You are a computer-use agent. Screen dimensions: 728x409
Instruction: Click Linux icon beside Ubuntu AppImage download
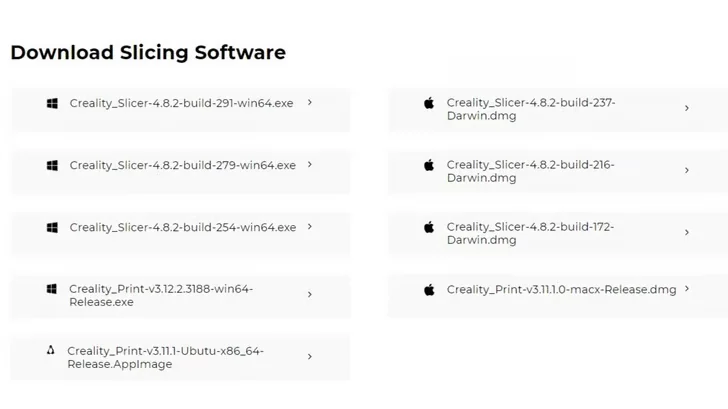pos(51,351)
